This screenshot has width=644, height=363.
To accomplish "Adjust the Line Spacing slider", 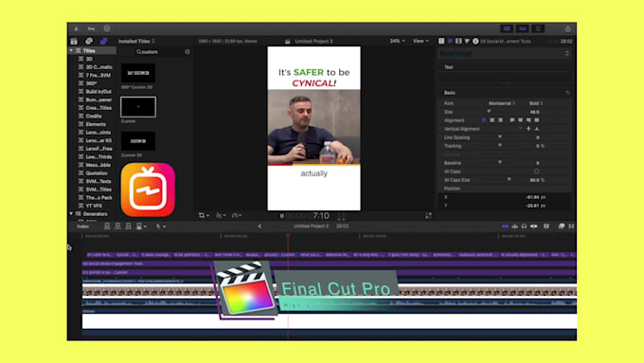I will (x=500, y=137).
